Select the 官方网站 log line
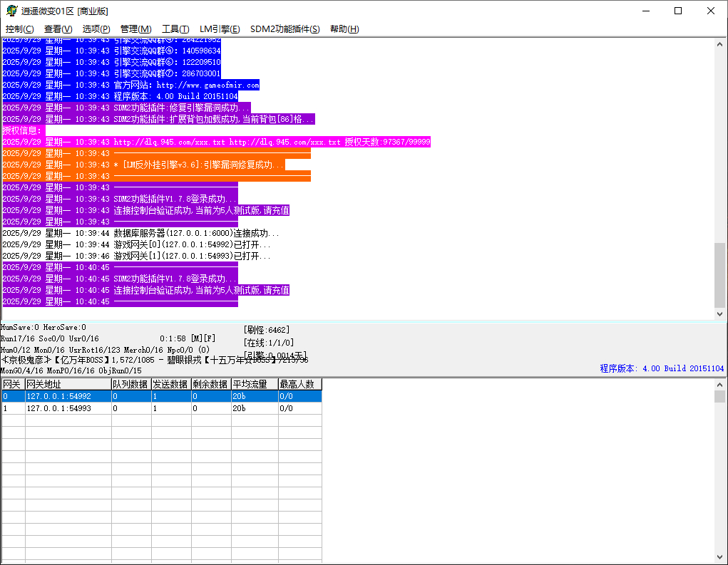This screenshot has height=565, width=728. click(x=130, y=85)
